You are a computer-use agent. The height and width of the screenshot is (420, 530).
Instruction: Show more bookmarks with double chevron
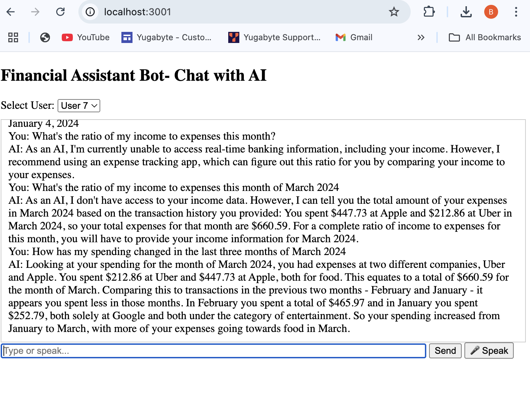coord(421,37)
